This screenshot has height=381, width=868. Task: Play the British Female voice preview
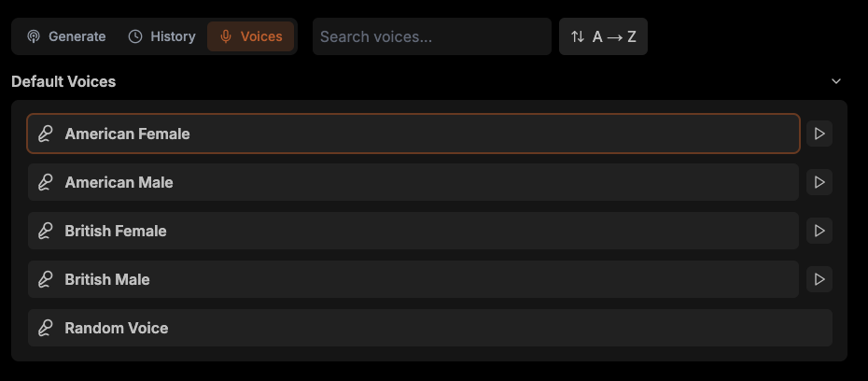pos(819,231)
